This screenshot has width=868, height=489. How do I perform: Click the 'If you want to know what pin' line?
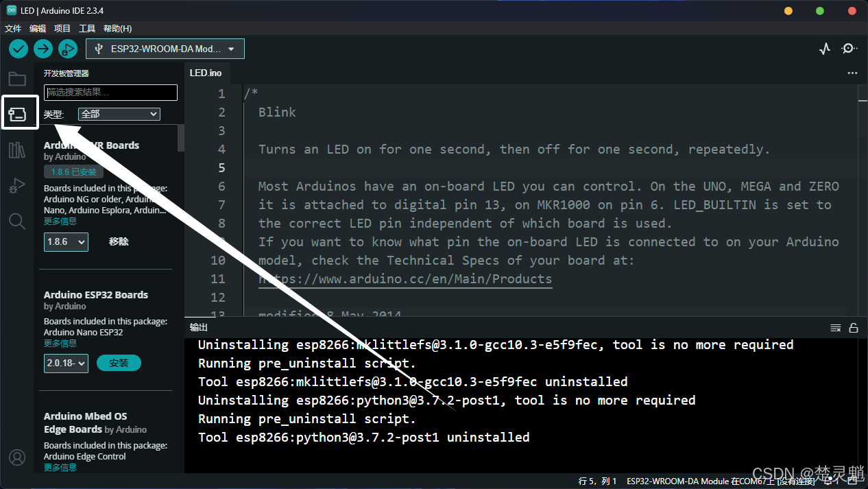point(548,242)
